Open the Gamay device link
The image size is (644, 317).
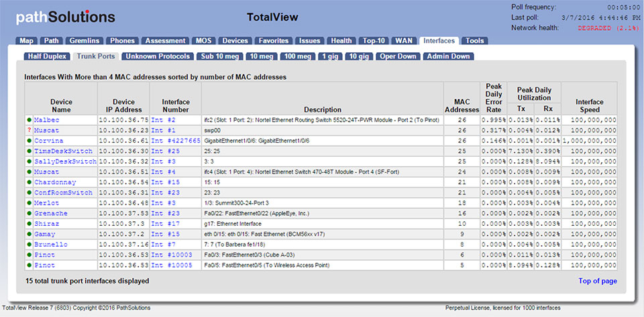point(44,234)
